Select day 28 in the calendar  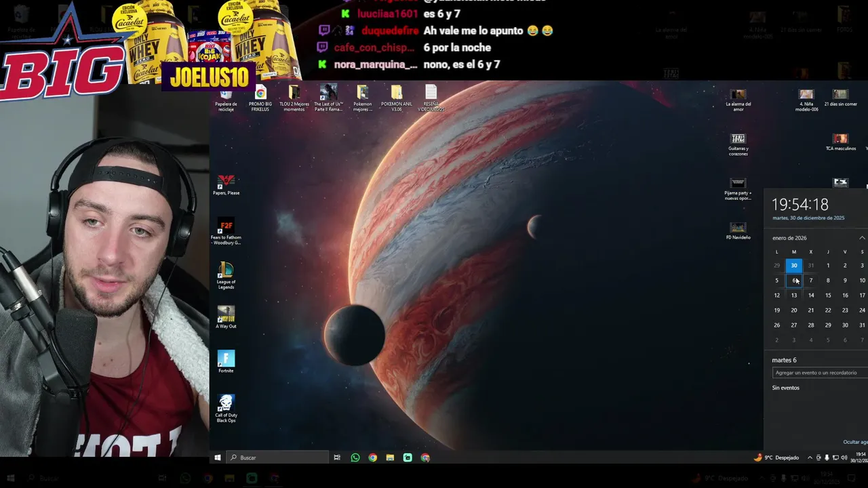[x=811, y=325]
